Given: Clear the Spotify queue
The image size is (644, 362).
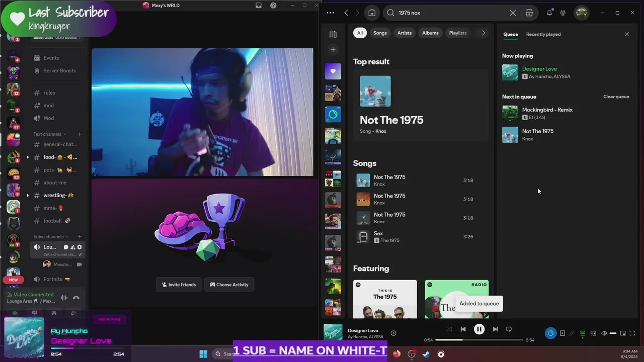Looking at the screenshot, I should pyautogui.click(x=616, y=97).
